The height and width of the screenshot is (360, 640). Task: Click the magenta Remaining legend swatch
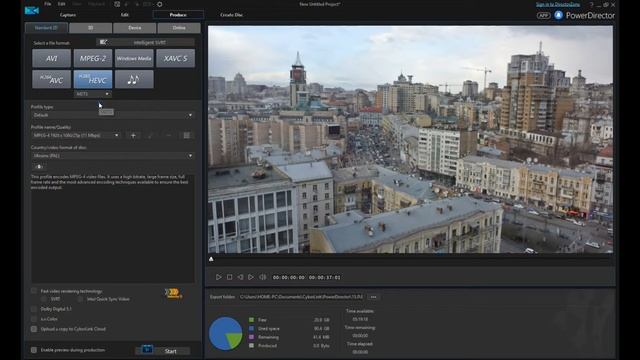(x=251, y=337)
